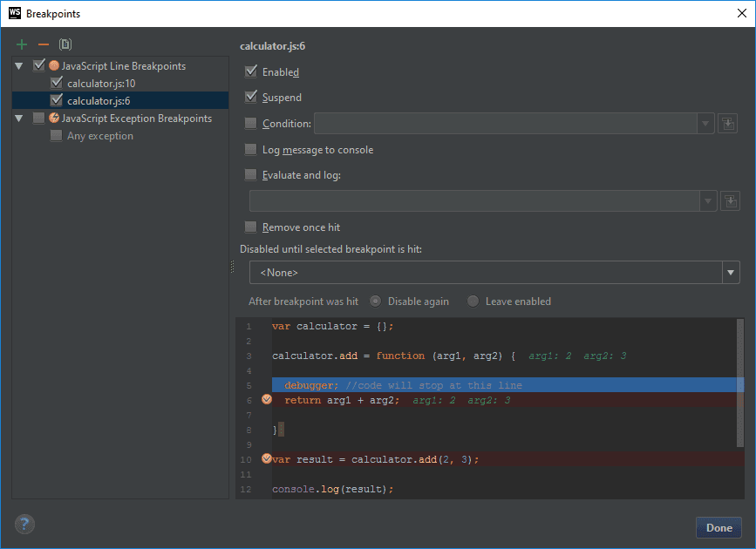Click inside the Condition input field
Viewport: 756px width, 549px height.
click(505, 124)
